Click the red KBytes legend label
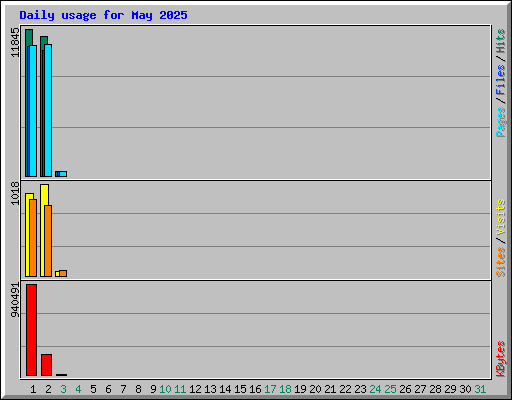Image resolution: width=512 pixels, height=400 pixels. tap(501, 359)
